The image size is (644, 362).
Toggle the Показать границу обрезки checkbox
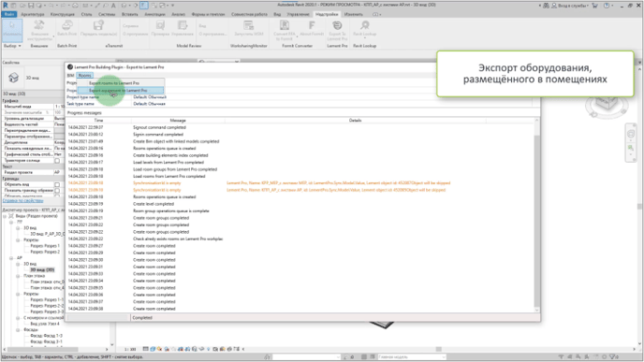click(x=57, y=191)
